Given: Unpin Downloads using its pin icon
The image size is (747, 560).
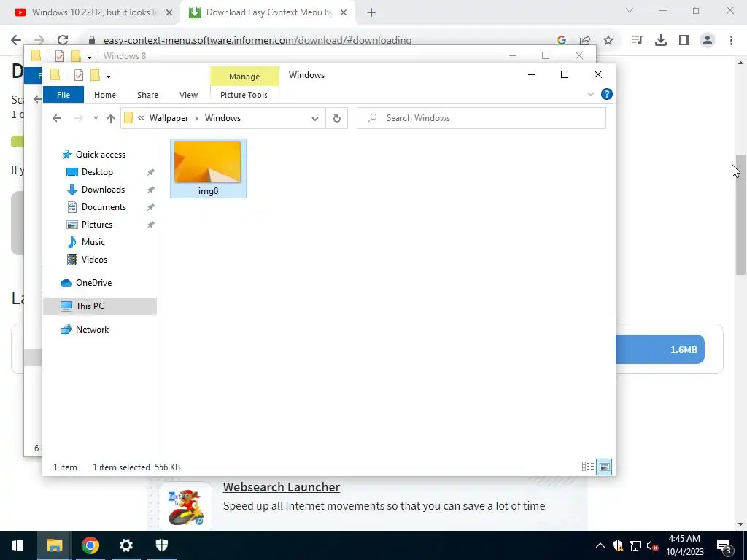Looking at the screenshot, I should click(x=150, y=190).
